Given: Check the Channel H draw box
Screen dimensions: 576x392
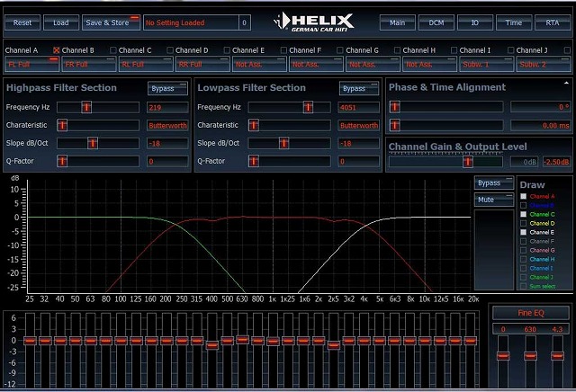Looking at the screenshot, I should (x=524, y=259).
